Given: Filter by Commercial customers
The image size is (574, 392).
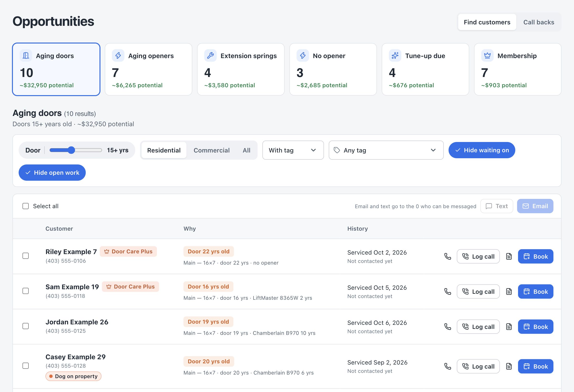Looking at the screenshot, I should (211, 150).
